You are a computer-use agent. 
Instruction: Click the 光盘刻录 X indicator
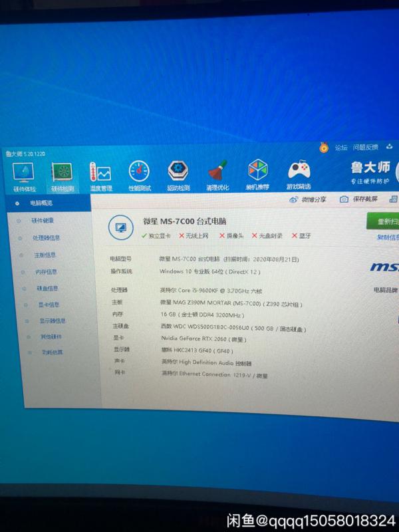pyautogui.click(x=267, y=235)
